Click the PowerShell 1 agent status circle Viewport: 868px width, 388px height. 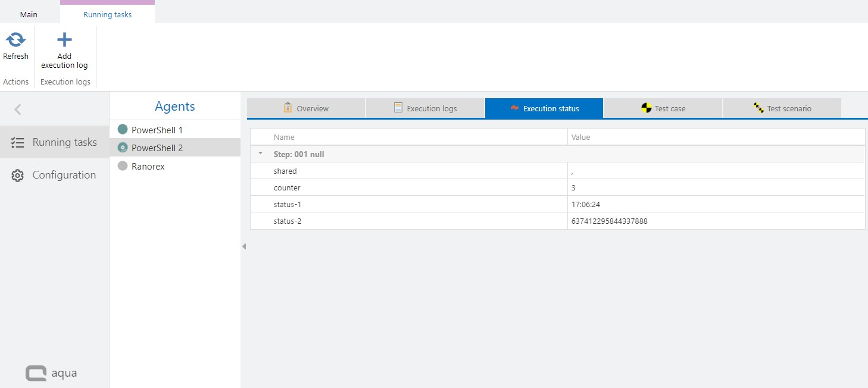tap(123, 130)
